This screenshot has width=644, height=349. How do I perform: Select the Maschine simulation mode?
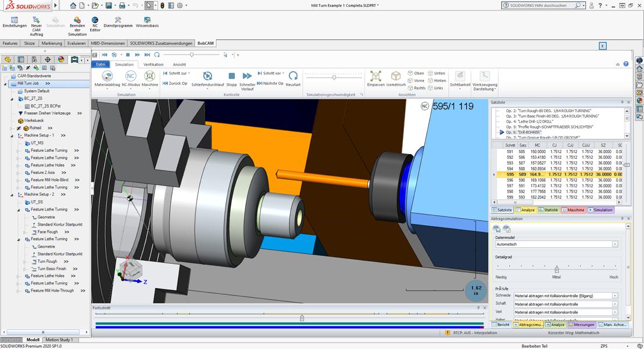(x=149, y=79)
